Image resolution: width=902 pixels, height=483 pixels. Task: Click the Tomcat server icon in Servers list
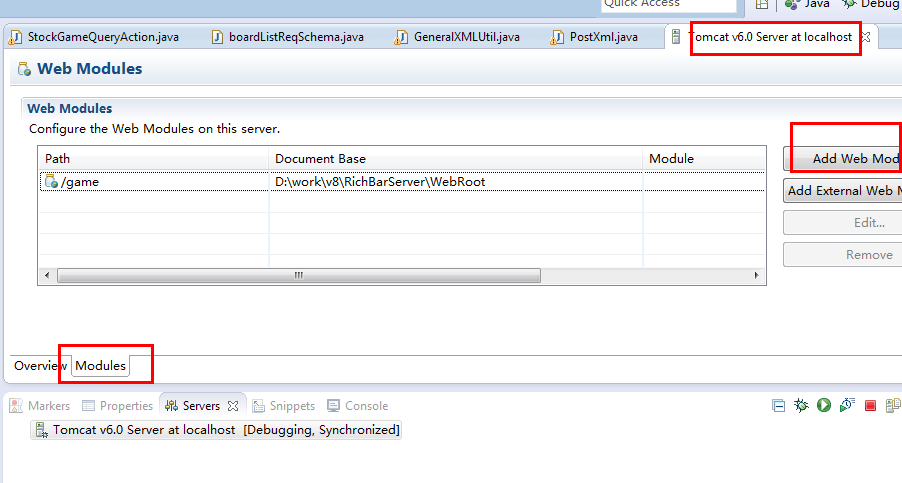(41, 430)
